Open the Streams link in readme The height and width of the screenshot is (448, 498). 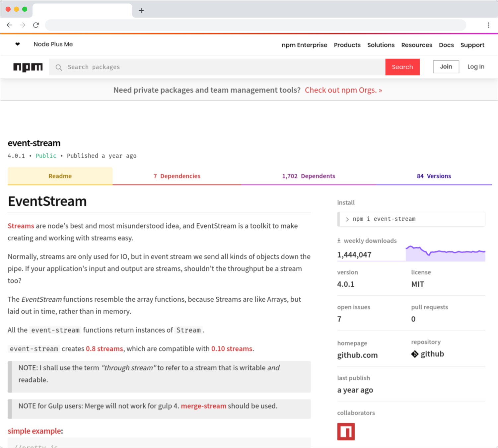(21, 226)
